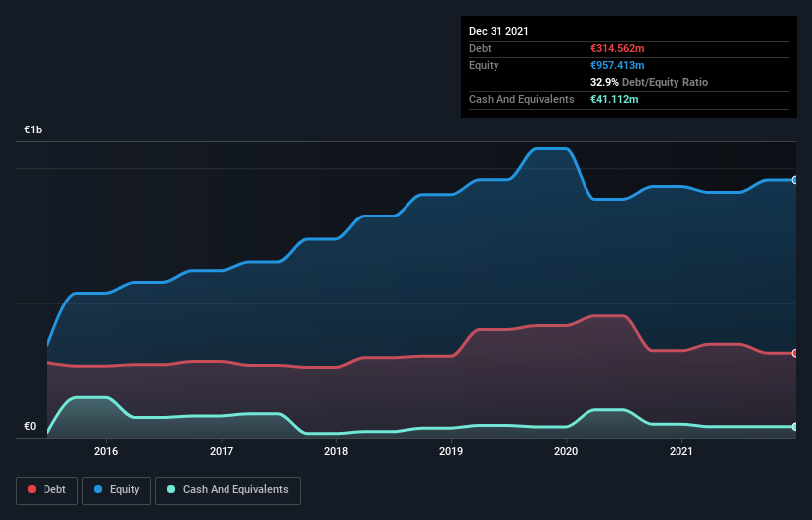The height and width of the screenshot is (520, 812).
Task: Click the blue Equity legend dot
Action: (98, 489)
